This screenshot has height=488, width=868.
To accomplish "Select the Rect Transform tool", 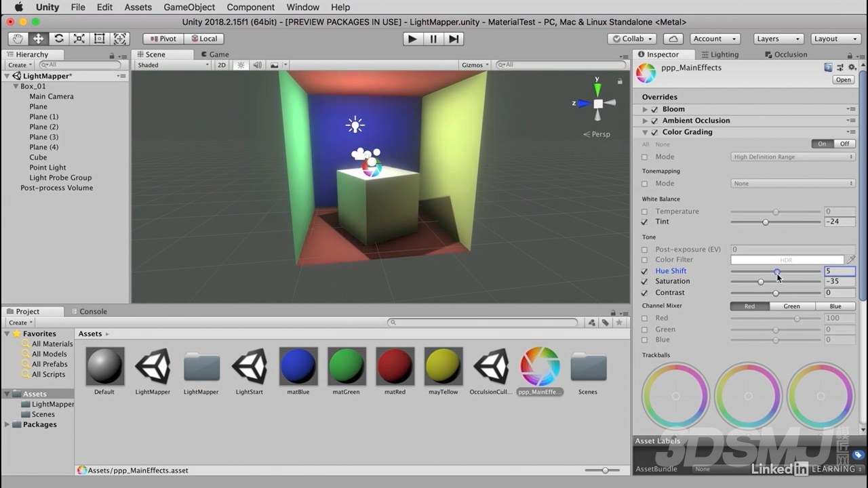I will 100,39.
